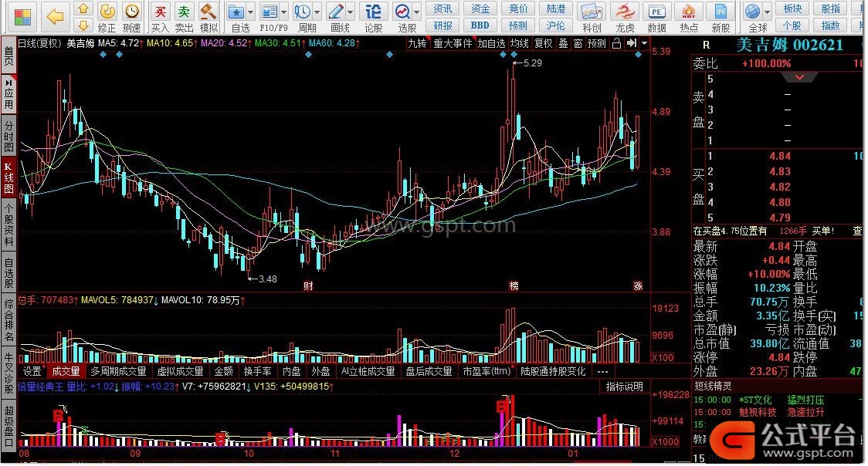Expand the F10/F9 dropdown arrow
The width and height of the screenshot is (868, 466).
pyautogui.click(x=284, y=12)
